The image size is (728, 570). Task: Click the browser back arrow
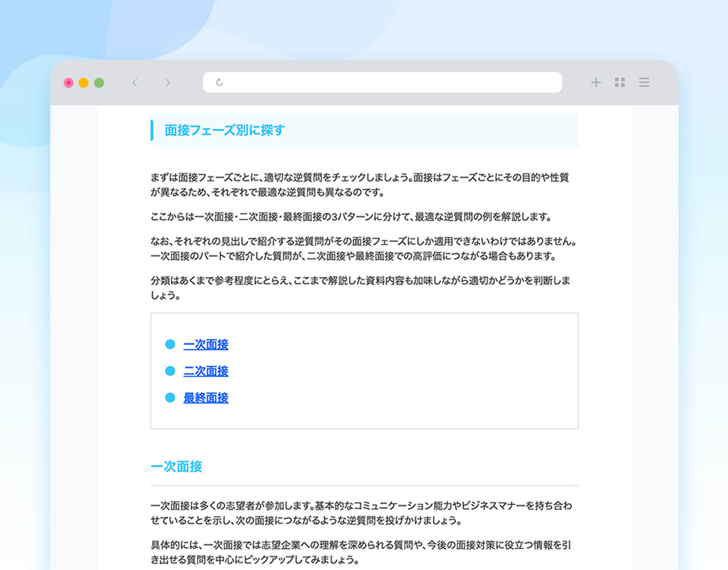click(x=135, y=82)
